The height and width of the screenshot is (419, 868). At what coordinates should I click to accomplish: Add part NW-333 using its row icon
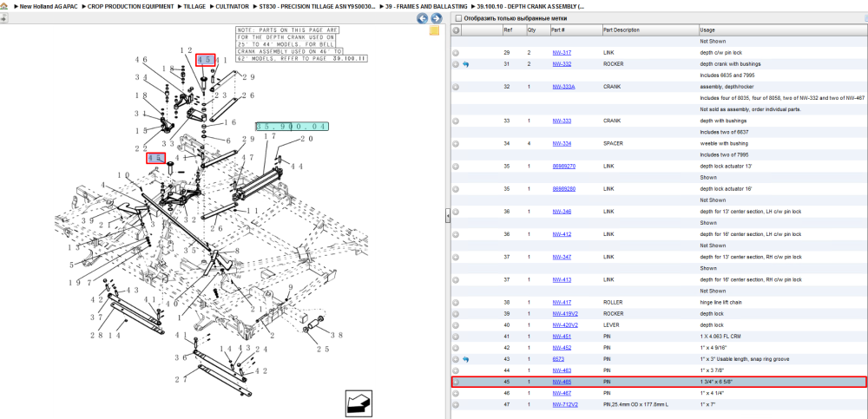coord(457,121)
